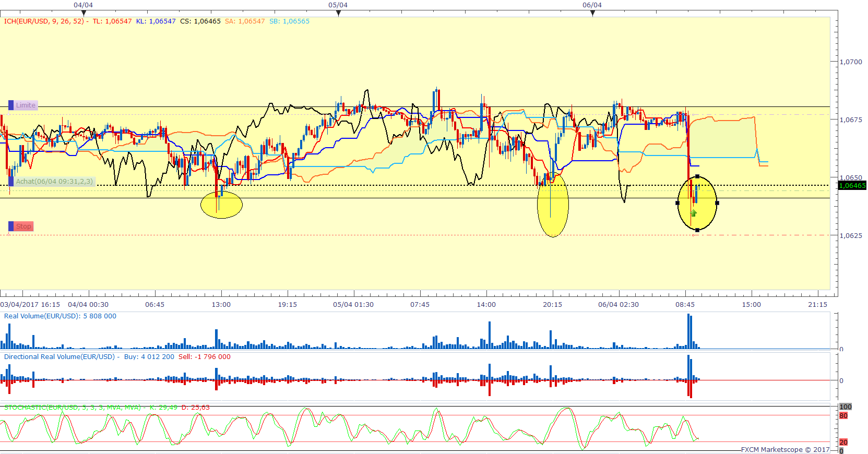Click the green buy arrow marker

pos(693,213)
